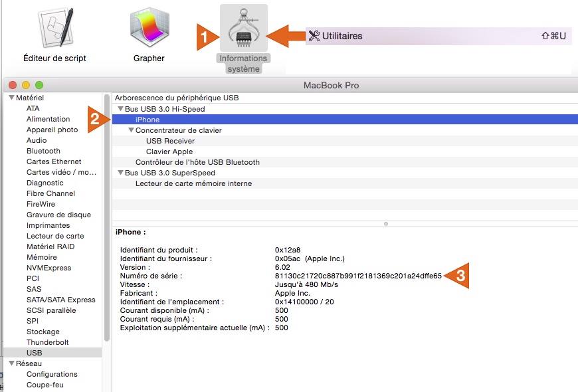
Task: Select Matériel RAID in the sidebar
Action: (50, 246)
